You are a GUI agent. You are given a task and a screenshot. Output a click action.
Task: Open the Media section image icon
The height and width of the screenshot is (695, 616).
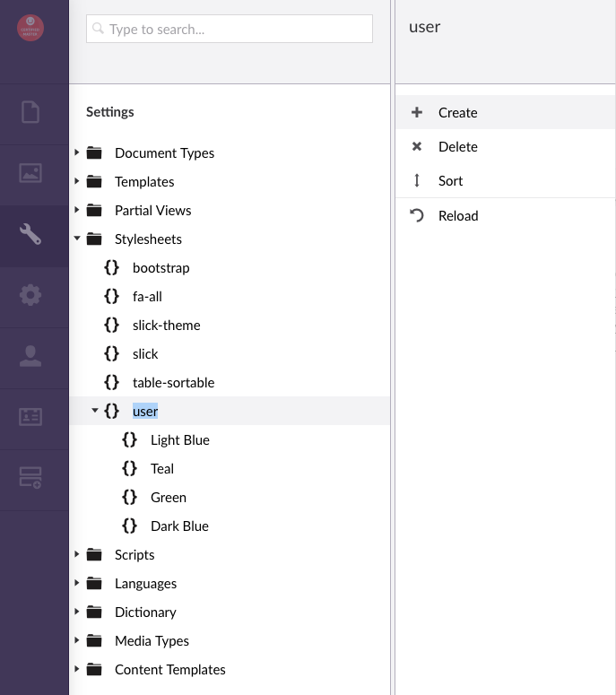[x=30, y=173]
